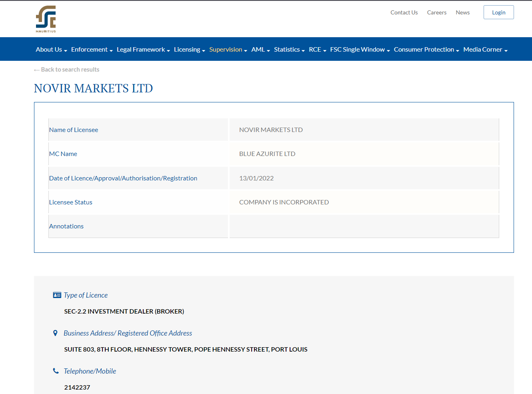Expand the Legal Framework menu
The image size is (532, 394).
point(143,50)
